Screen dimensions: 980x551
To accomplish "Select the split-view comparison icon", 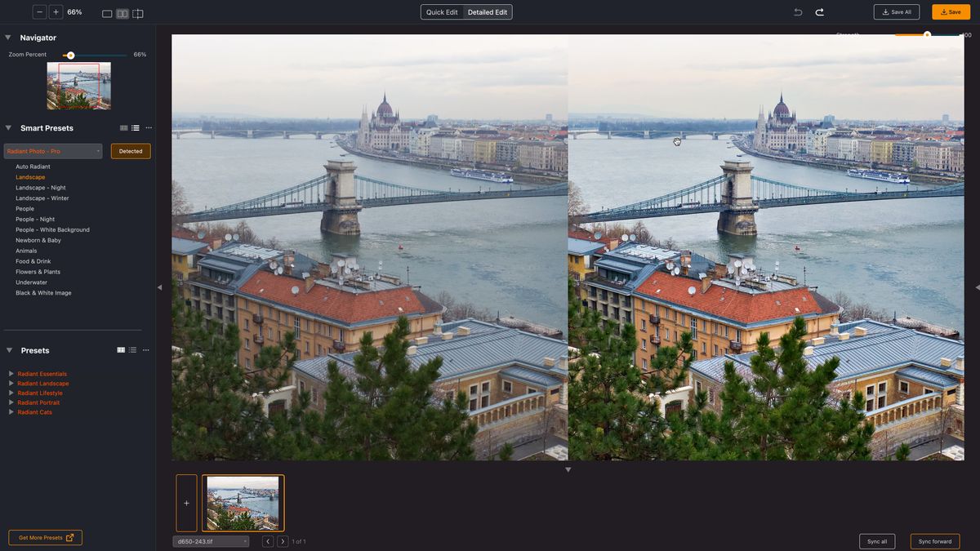I will pos(139,13).
